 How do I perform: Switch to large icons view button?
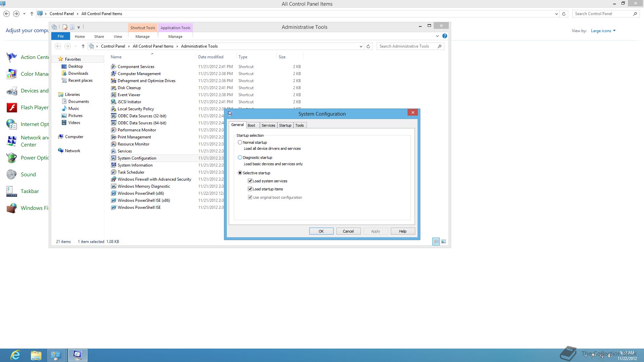[x=443, y=241]
